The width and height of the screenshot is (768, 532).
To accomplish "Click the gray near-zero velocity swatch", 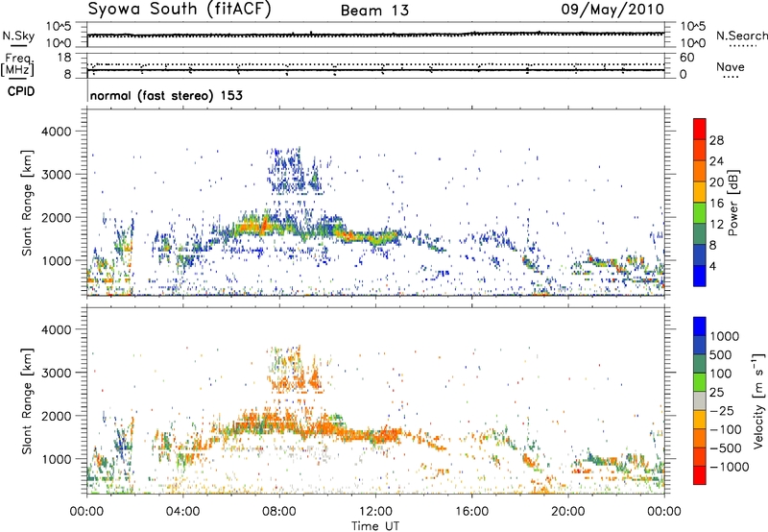I will pyautogui.click(x=700, y=400).
